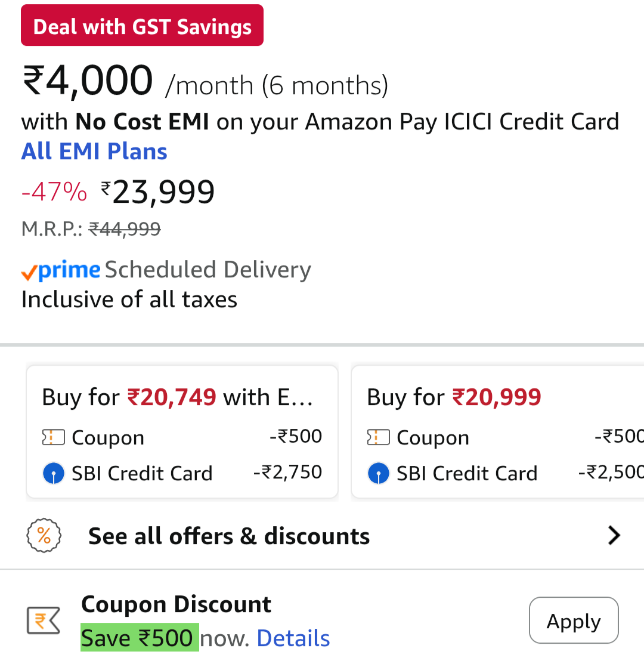
Task: Tap SBI logo in ₹20,749 offer card
Action: (x=54, y=474)
